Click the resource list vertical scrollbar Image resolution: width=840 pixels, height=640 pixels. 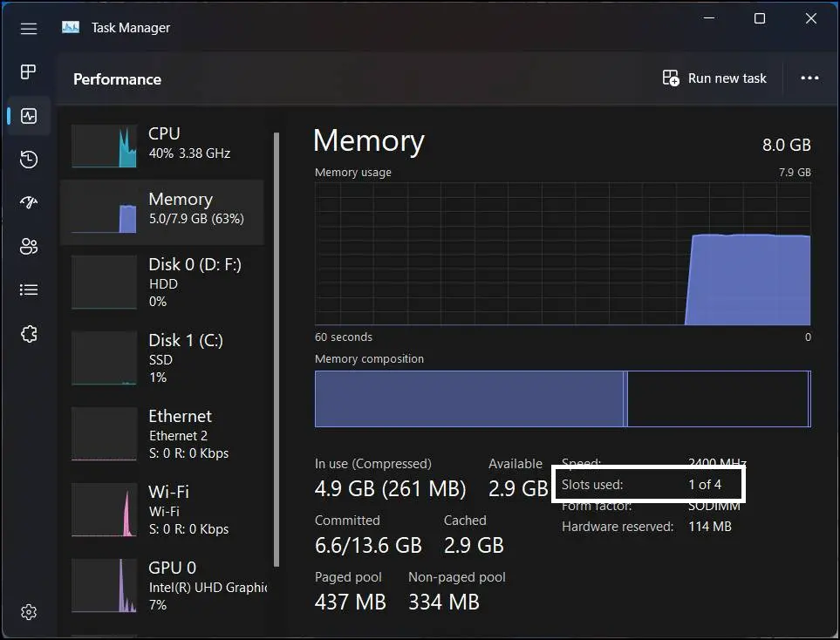click(x=277, y=349)
